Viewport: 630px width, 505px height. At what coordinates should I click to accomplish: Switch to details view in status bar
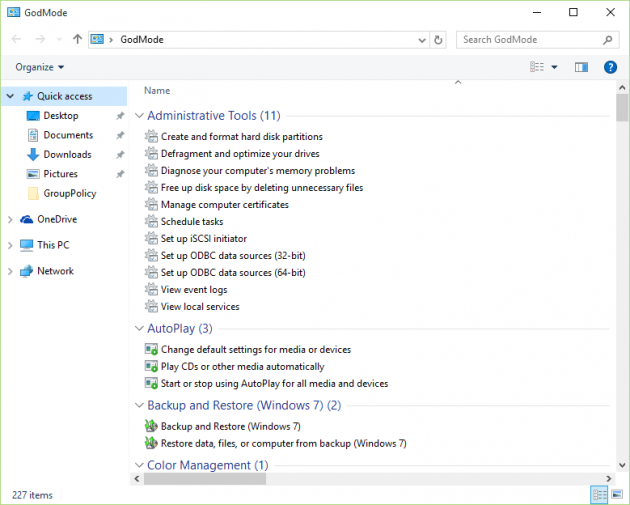pyautogui.click(x=600, y=495)
